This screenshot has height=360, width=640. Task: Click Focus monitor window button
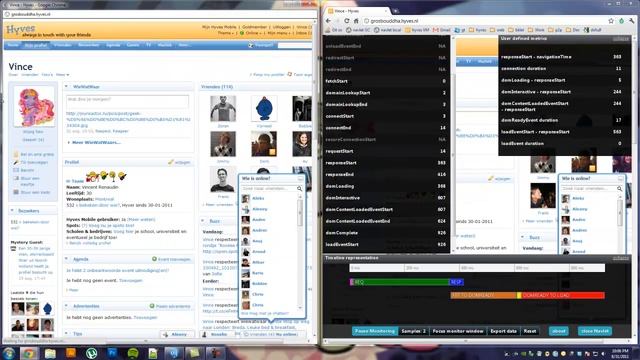tap(458, 331)
